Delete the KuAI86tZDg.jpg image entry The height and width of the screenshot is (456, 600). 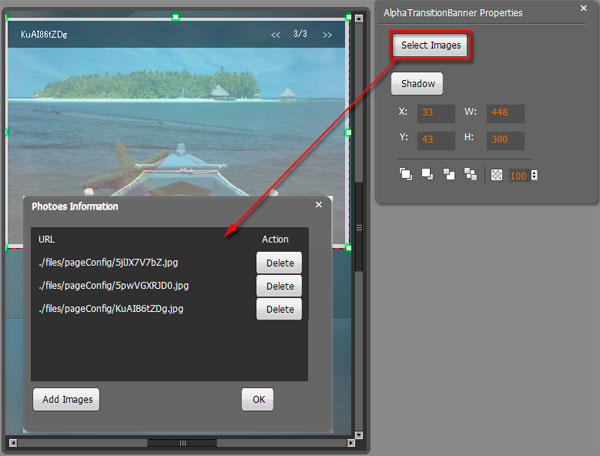(x=279, y=309)
